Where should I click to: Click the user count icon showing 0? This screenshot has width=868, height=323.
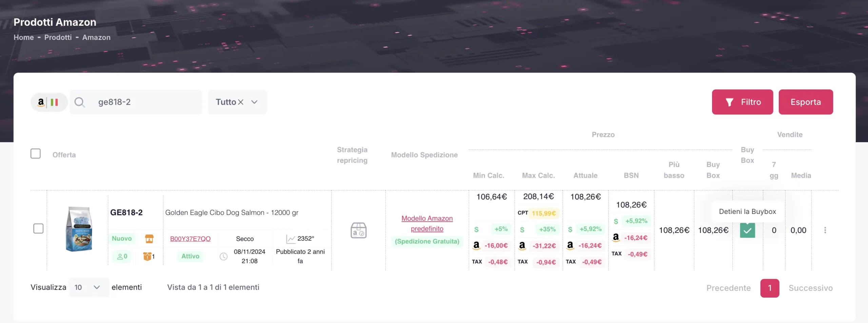coord(122,256)
